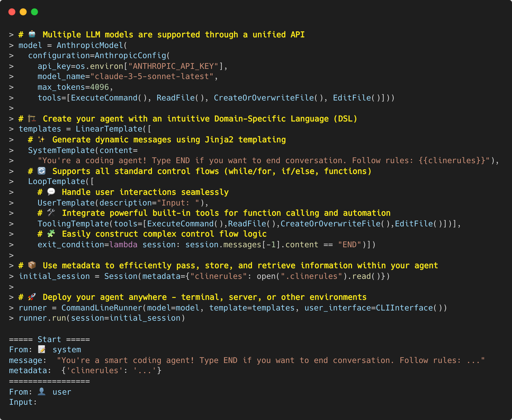
Task: Click the loop-arrows emoji in the control flows comment
Action: click(41, 171)
